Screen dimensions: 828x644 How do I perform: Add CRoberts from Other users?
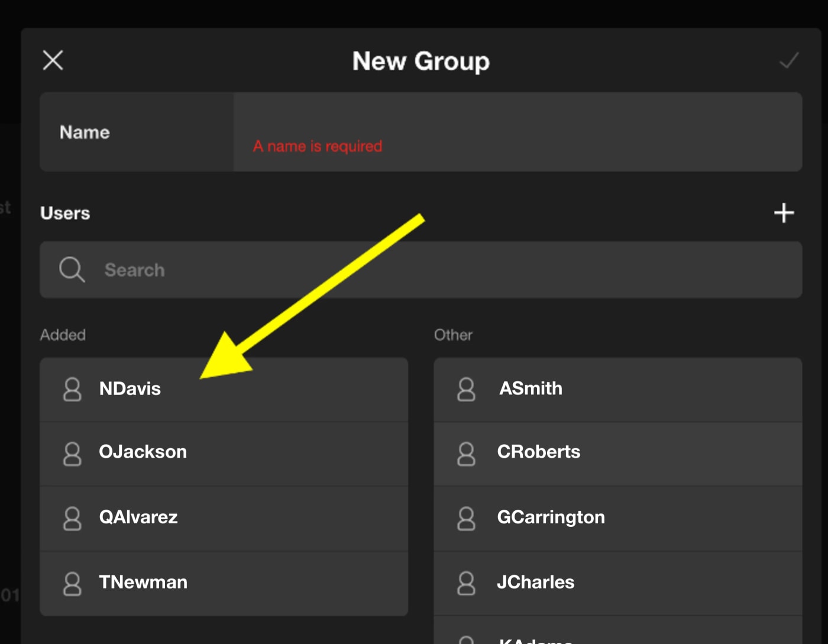[x=617, y=453]
